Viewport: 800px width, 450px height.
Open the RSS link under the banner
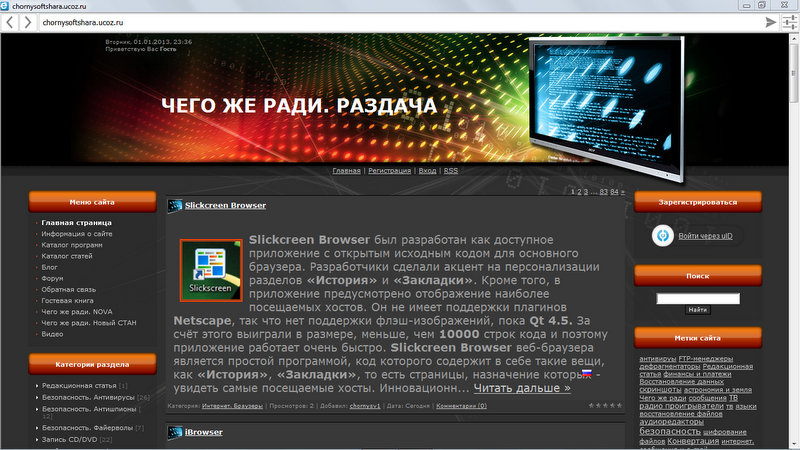(x=451, y=170)
